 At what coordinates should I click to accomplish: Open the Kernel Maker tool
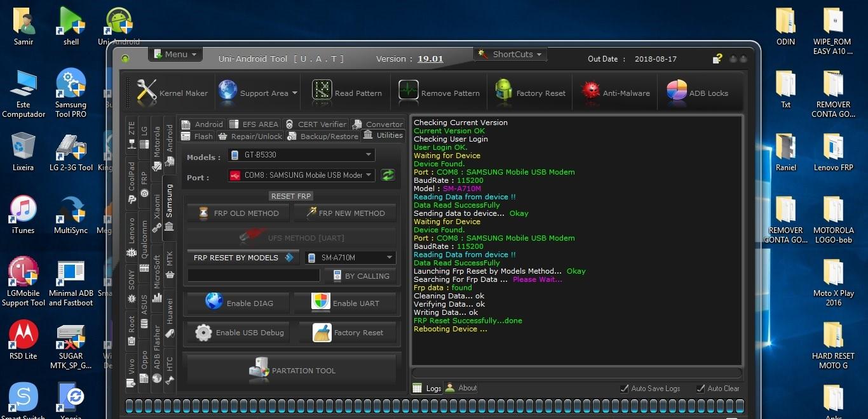coord(172,93)
